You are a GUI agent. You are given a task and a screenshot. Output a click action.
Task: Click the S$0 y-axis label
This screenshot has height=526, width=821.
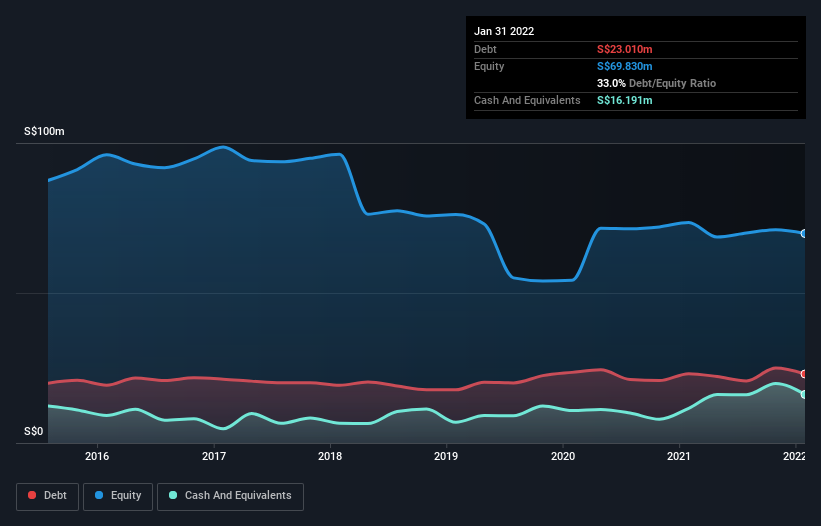coord(34,432)
